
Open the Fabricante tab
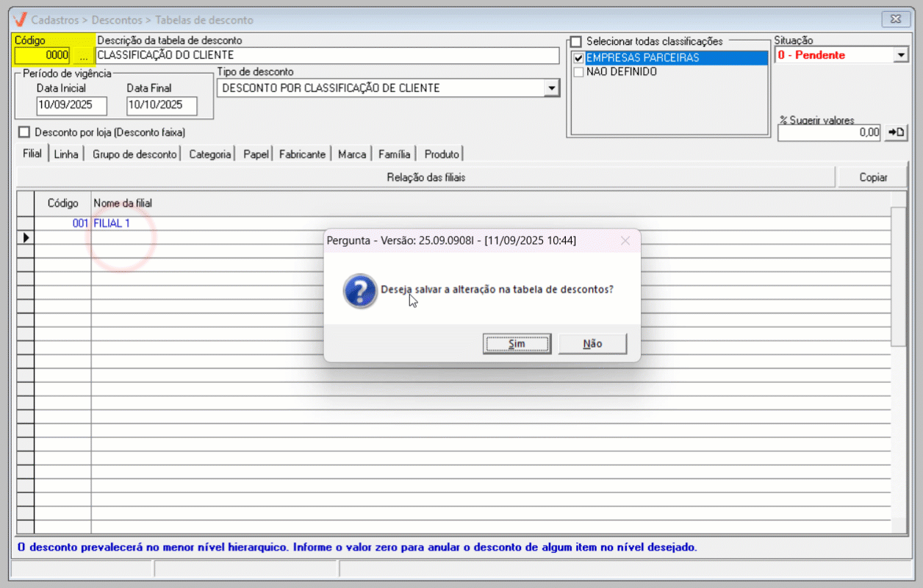click(302, 154)
